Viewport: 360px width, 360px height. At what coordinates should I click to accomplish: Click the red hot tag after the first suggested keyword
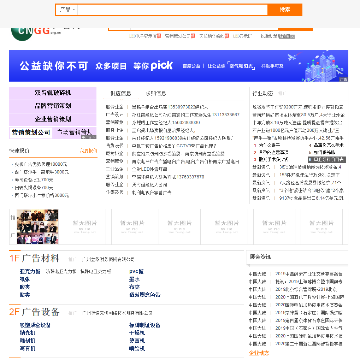tap(159, 36)
